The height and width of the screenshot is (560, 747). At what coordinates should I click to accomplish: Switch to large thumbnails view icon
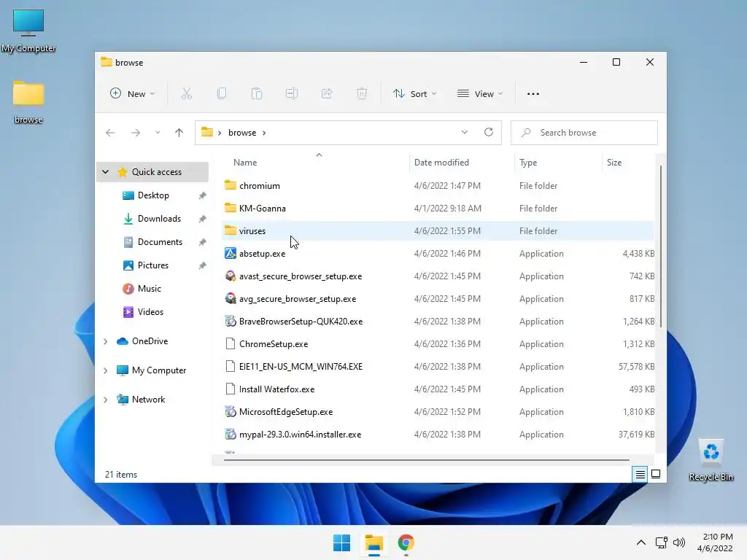(656, 474)
